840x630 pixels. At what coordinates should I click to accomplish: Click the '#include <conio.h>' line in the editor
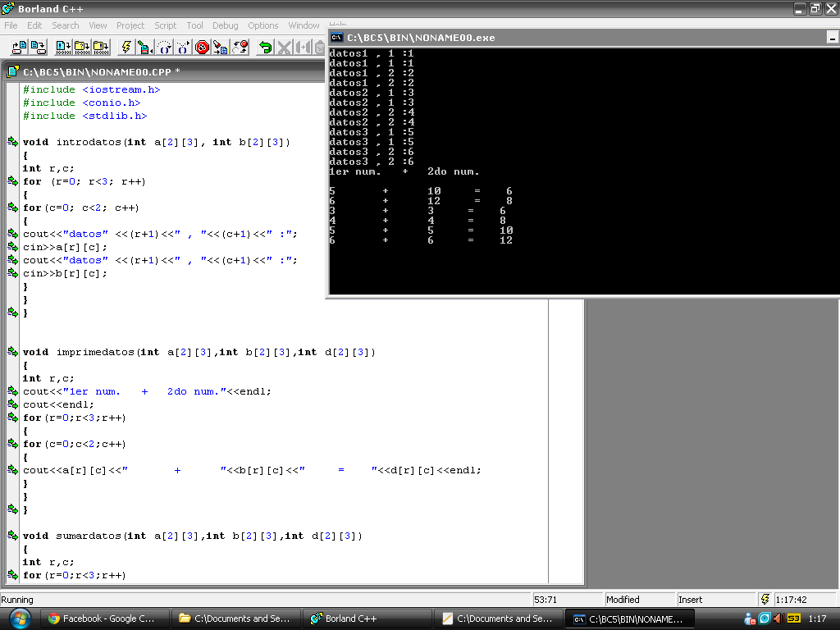click(x=82, y=103)
